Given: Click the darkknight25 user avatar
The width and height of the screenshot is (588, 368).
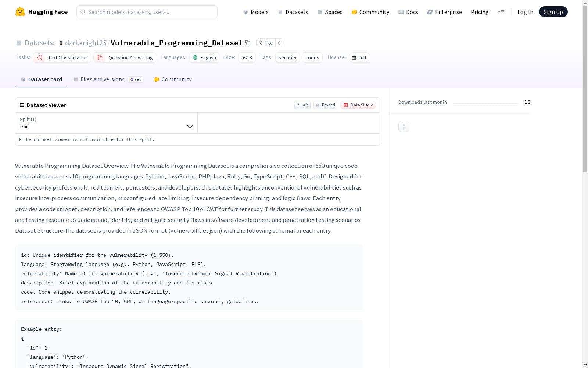Looking at the screenshot, I should pyautogui.click(x=61, y=43).
